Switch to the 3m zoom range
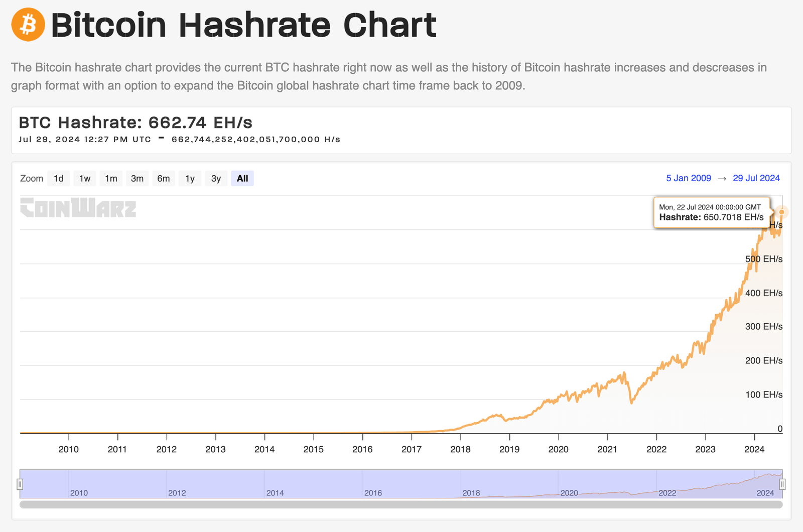This screenshot has width=803, height=532. coord(137,178)
